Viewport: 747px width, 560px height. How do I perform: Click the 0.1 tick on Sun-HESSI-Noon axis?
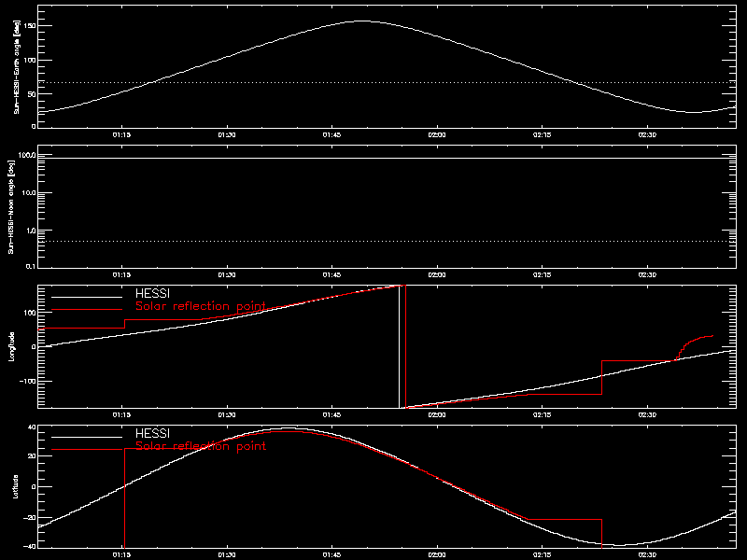tap(31, 266)
